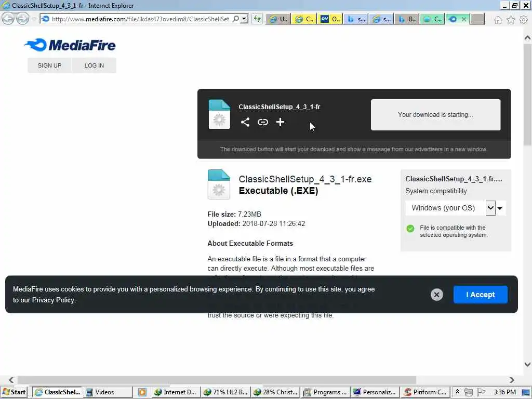Image resolution: width=532 pixels, height=399 pixels.
Task: Click the horizontal scrollbar right arrow
Action: point(512,380)
